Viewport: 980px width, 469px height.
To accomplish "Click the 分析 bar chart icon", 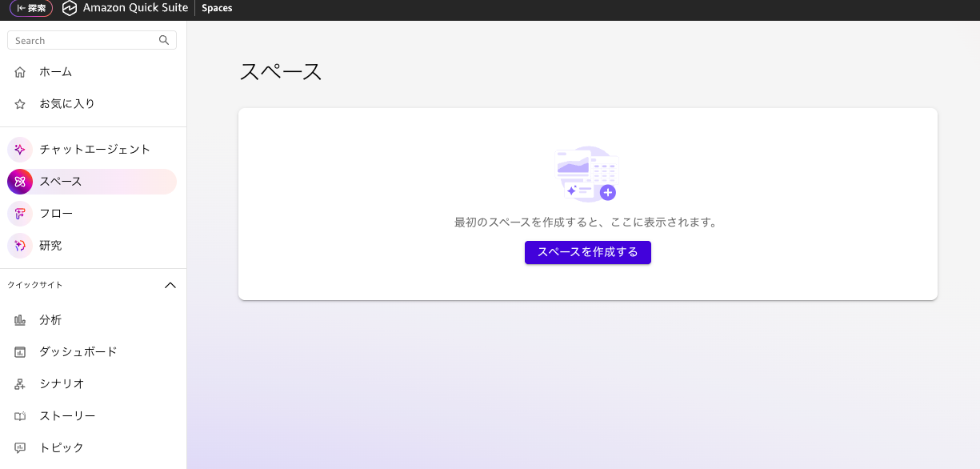I will (20, 320).
